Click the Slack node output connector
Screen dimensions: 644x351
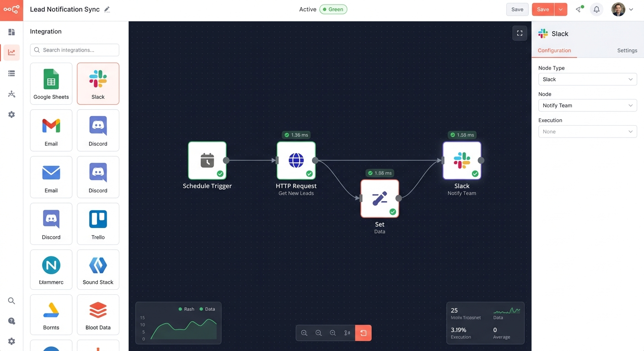[x=481, y=160]
